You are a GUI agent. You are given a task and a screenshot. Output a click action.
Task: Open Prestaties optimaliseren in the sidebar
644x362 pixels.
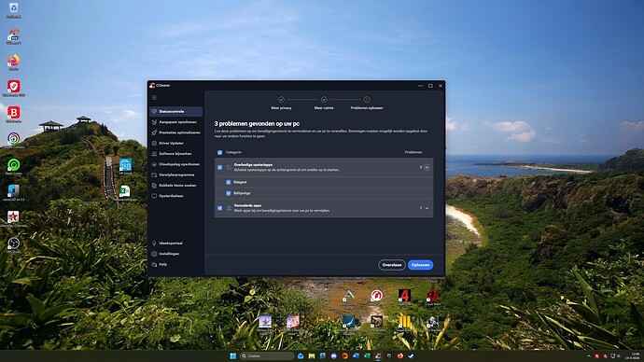tap(175, 132)
